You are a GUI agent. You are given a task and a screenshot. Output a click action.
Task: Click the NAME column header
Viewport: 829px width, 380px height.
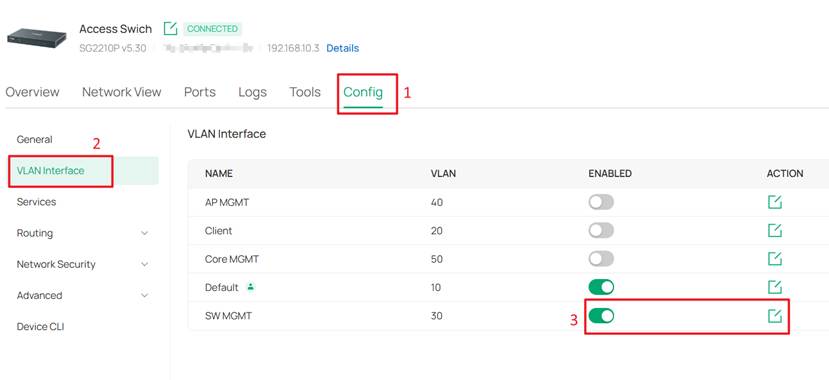219,173
